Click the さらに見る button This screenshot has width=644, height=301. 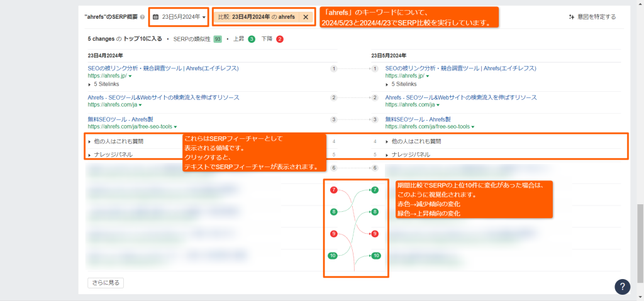pyautogui.click(x=106, y=283)
